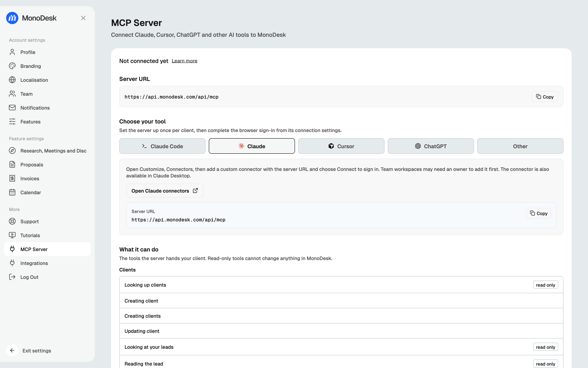Open the Integrations page
Screen dimensions: 588x368
(x=47, y=263)
